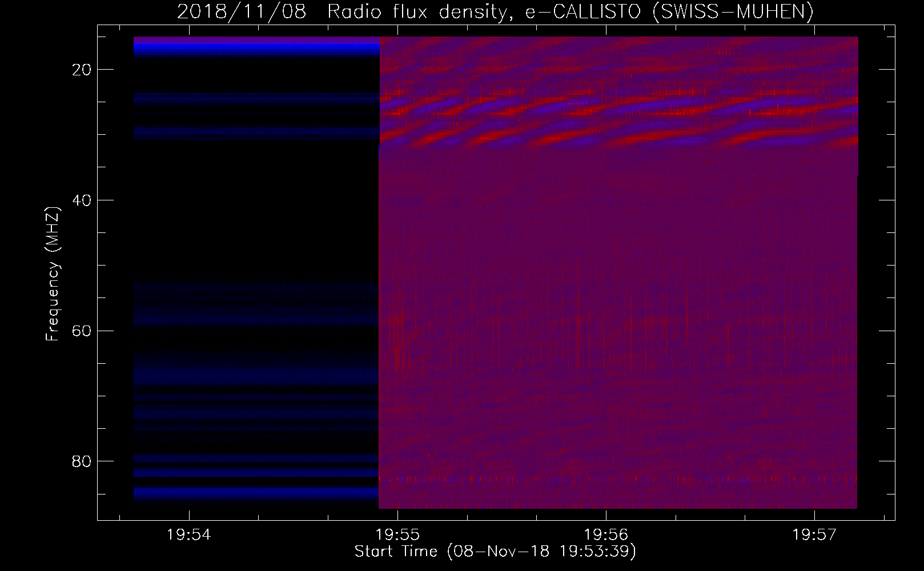Click the 19:57 time tick label

click(814, 535)
